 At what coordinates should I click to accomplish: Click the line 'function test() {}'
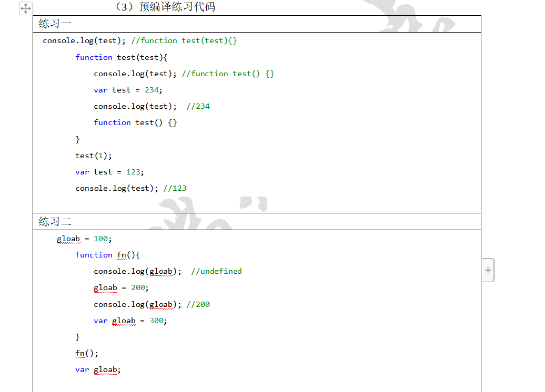click(135, 122)
